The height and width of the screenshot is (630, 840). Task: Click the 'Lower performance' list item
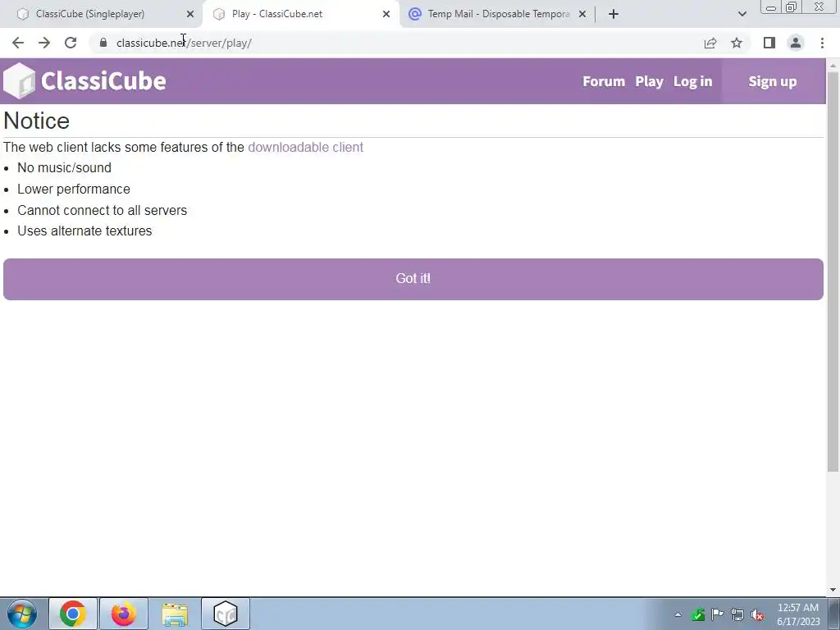point(74,189)
